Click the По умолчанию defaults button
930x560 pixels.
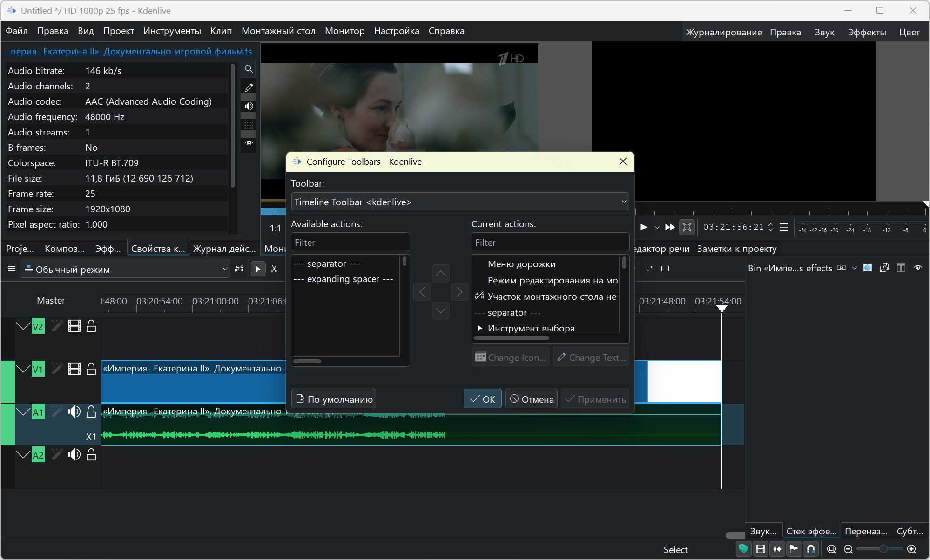(334, 399)
